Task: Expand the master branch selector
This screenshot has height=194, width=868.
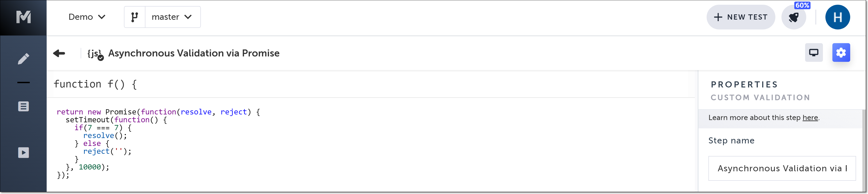Action: pyautogui.click(x=172, y=17)
